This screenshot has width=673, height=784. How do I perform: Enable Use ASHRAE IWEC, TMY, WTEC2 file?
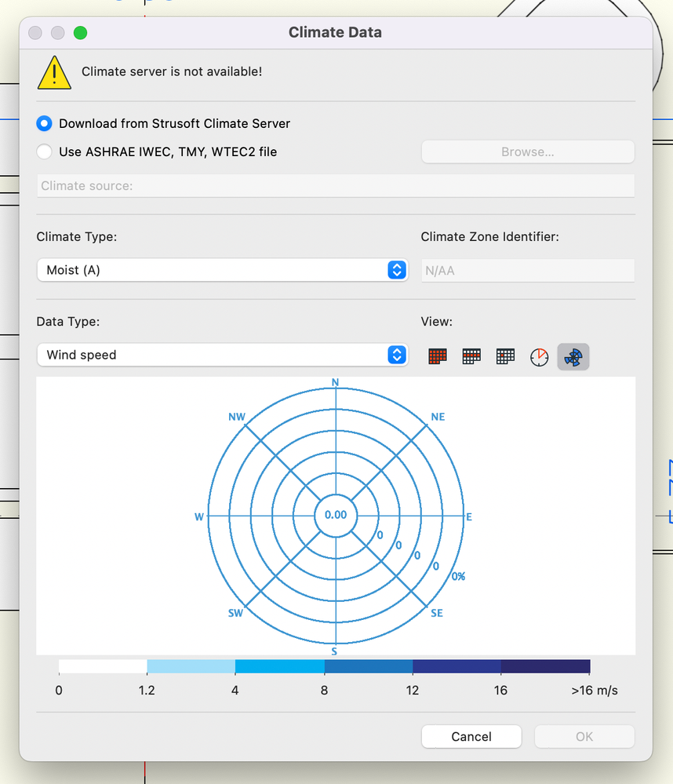coord(44,151)
